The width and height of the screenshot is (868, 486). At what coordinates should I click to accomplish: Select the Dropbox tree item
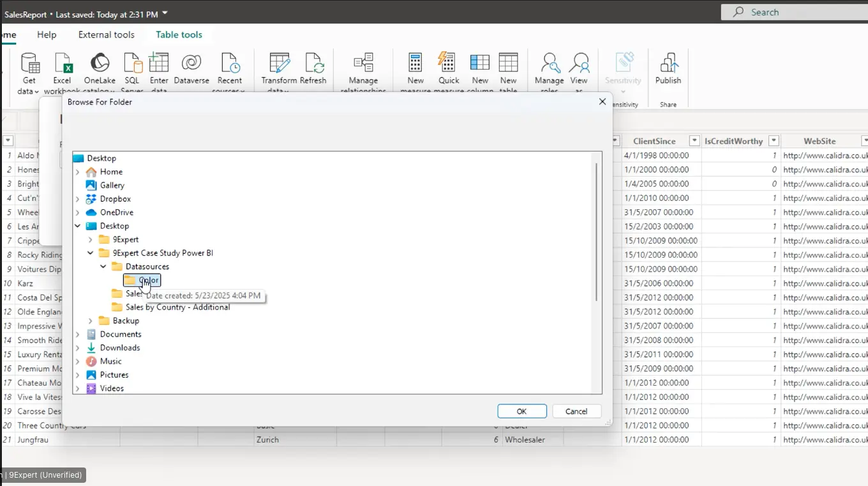click(x=115, y=198)
